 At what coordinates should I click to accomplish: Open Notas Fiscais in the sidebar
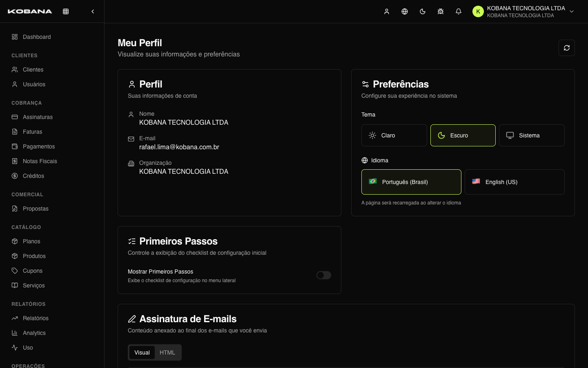(x=52, y=161)
